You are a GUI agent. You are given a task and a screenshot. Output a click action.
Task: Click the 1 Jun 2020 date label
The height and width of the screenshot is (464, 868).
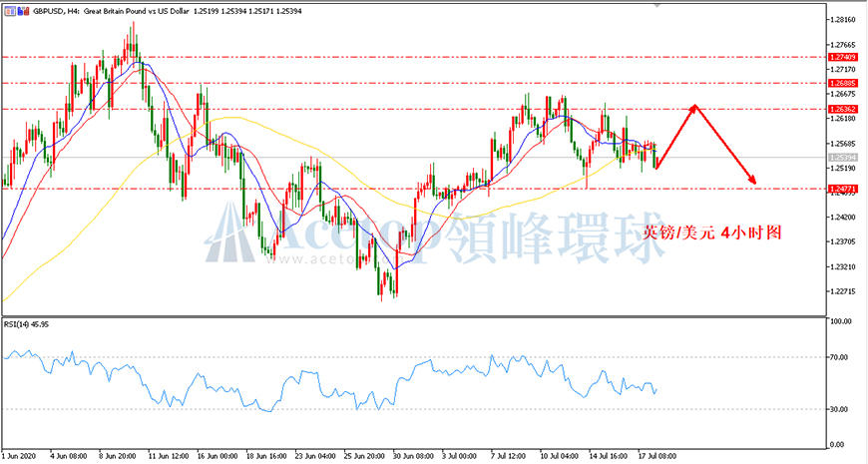click(17, 456)
